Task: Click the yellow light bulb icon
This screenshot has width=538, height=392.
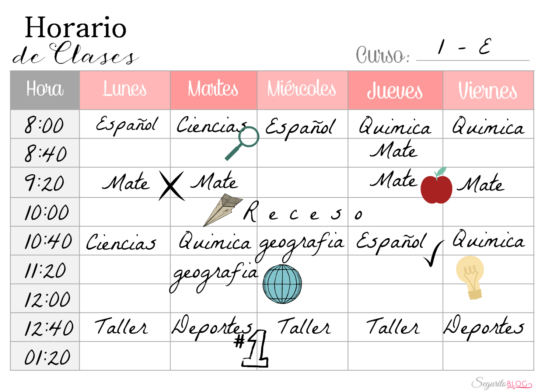Action: click(470, 277)
